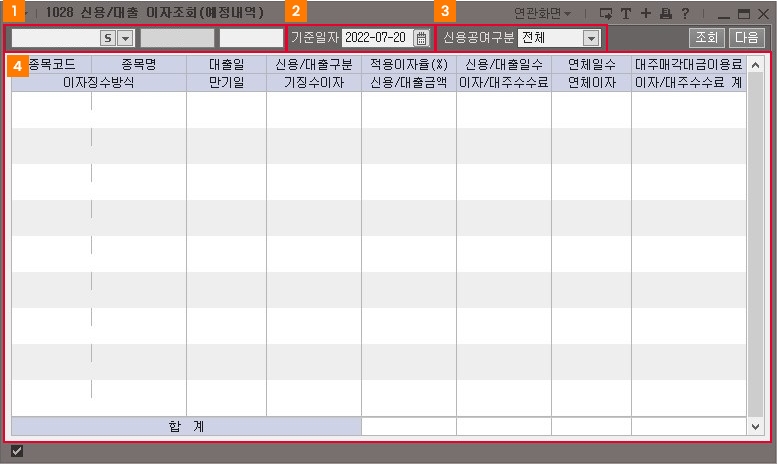Click the 기준일자 date field 2022-07-20

(x=376, y=38)
